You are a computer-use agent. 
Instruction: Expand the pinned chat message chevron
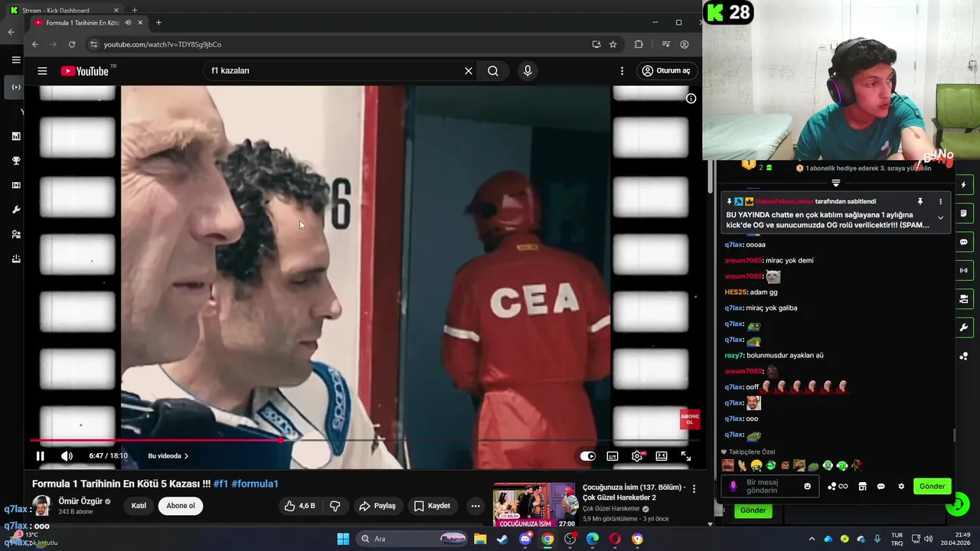click(x=940, y=218)
